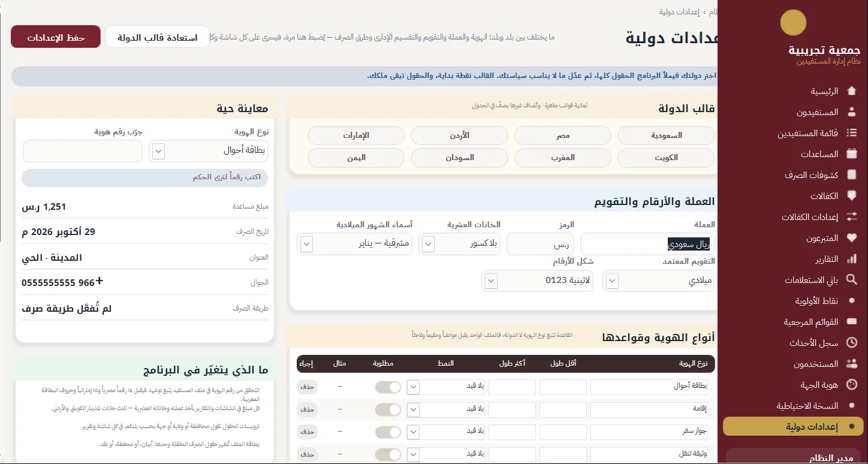Image resolution: width=868 pixels, height=464 pixels.
Task: Open نوع الهوية dropdown in live preview
Action: [209, 151]
